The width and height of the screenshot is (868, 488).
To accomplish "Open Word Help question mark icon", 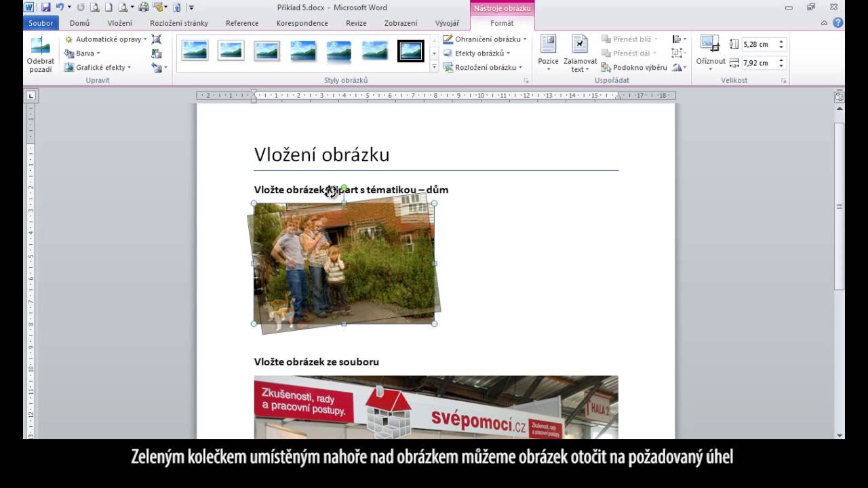I will (x=838, y=22).
